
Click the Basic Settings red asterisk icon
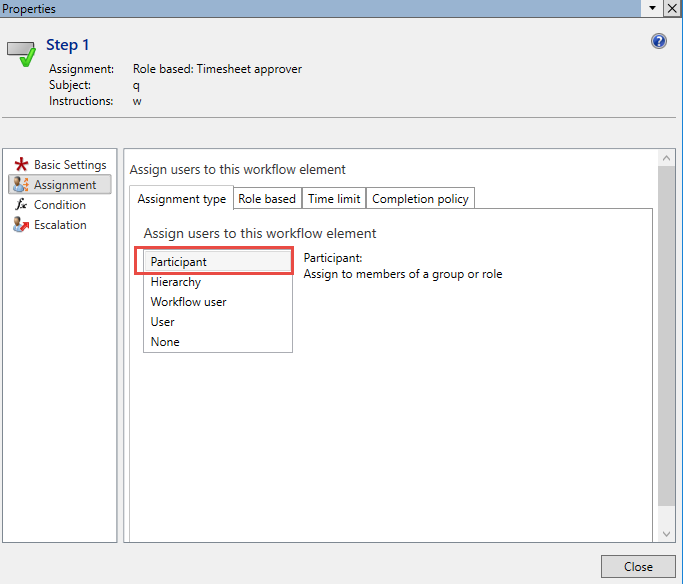(x=21, y=165)
